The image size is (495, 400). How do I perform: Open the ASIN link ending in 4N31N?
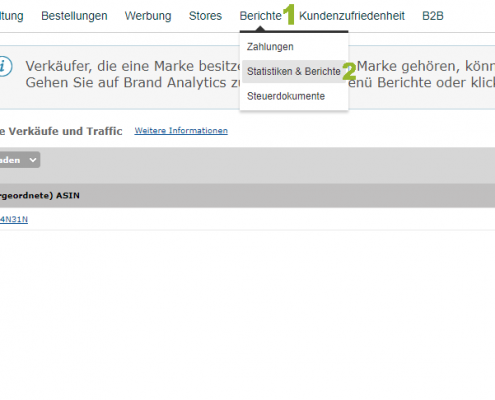point(14,219)
